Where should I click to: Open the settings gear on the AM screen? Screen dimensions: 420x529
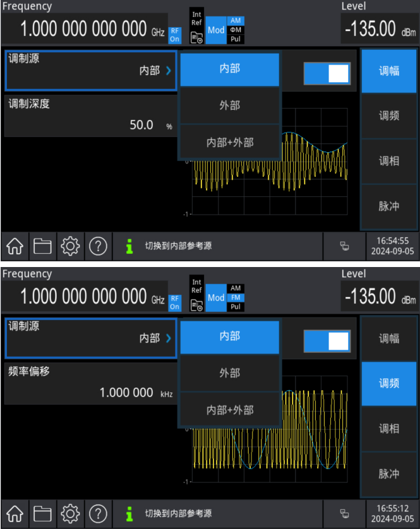[69, 246]
